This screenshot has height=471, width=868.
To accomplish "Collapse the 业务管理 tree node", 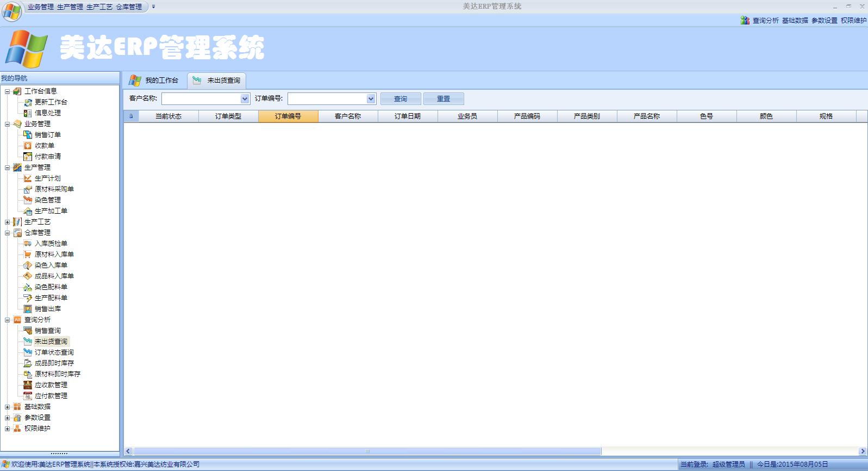I will [7, 124].
